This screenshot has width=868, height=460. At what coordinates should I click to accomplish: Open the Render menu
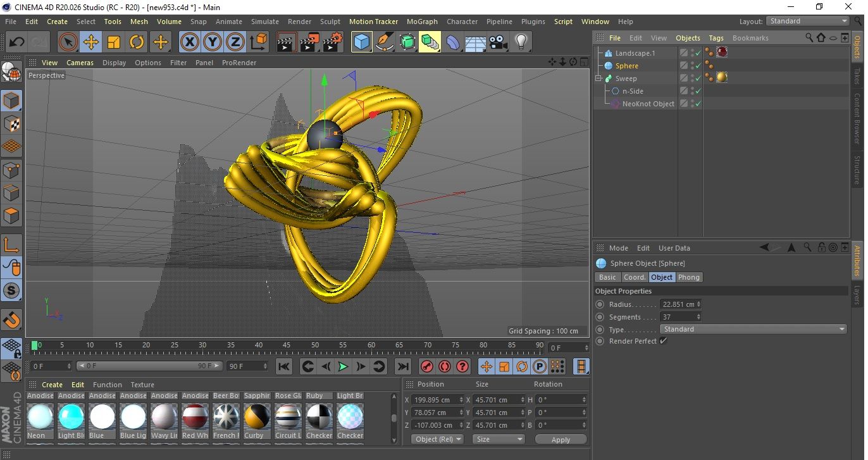coord(299,22)
